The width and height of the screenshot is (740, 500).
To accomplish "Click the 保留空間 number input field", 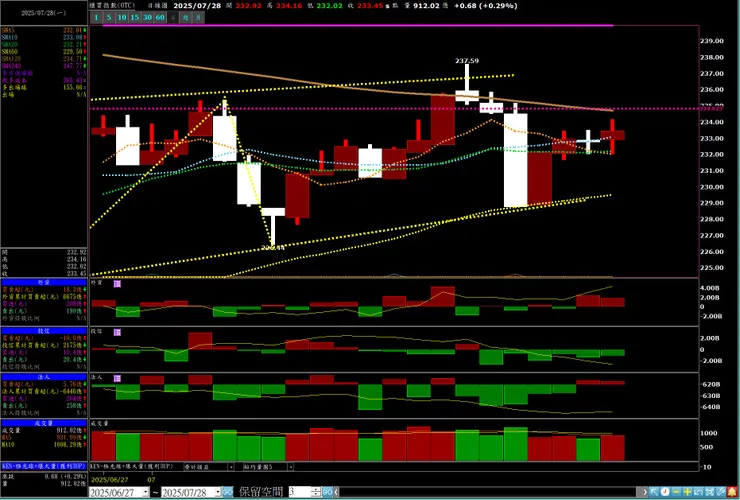I will (x=300, y=492).
